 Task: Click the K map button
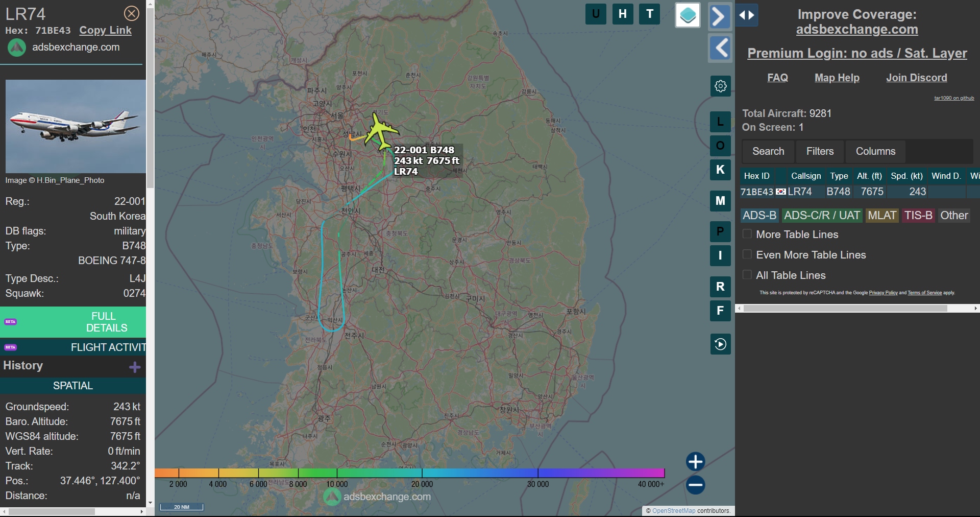click(720, 170)
